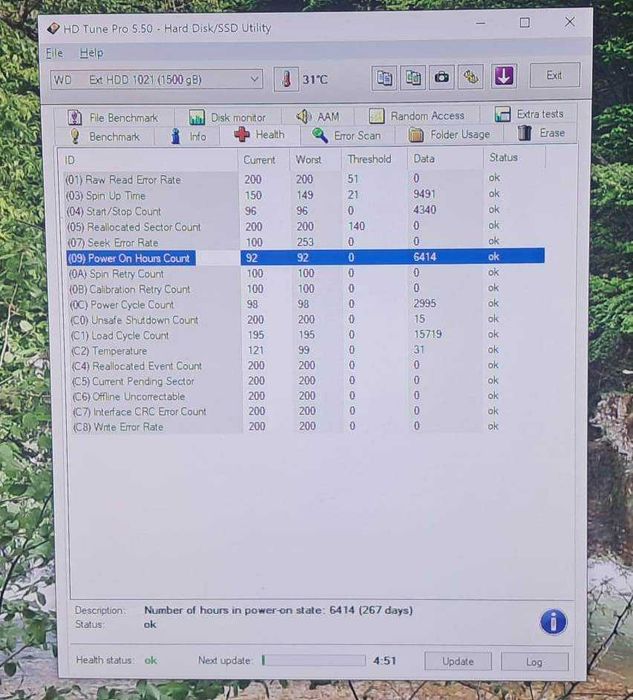Viewport: 633px width, 700px height.
Task: Click the data value 2995
Action: click(x=425, y=304)
